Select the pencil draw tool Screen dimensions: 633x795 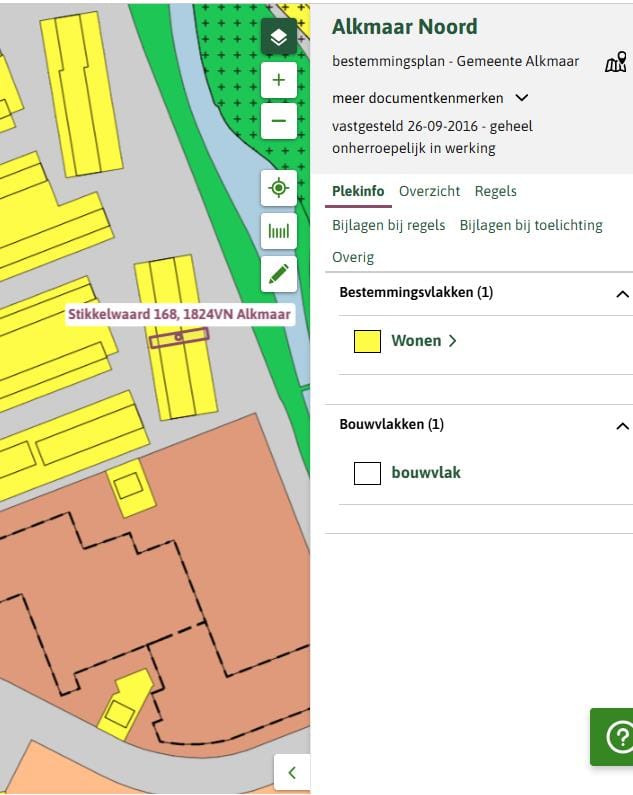278,274
